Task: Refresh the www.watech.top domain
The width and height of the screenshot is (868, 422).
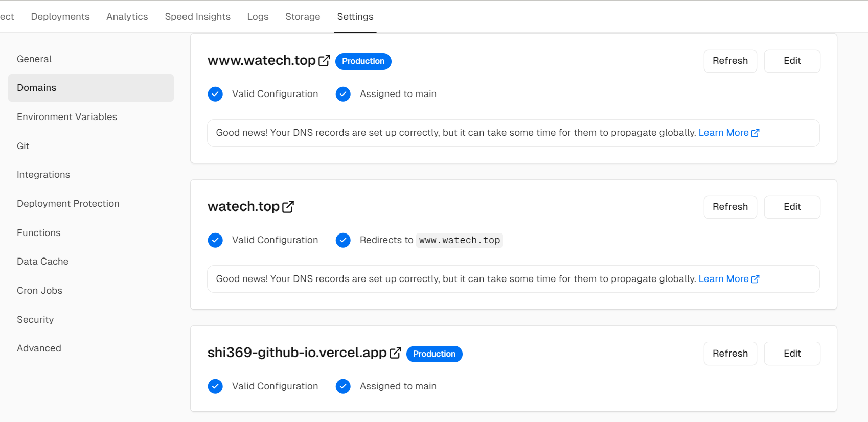Action: pos(730,61)
